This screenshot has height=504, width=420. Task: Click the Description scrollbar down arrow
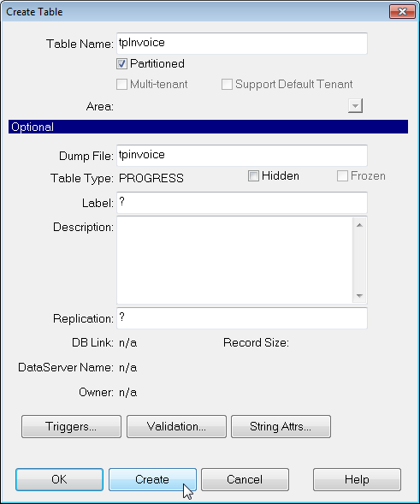[359, 295]
